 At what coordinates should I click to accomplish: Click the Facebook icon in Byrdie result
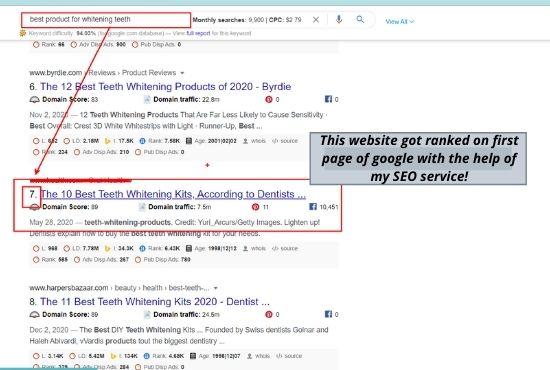[x=328, y=99]
